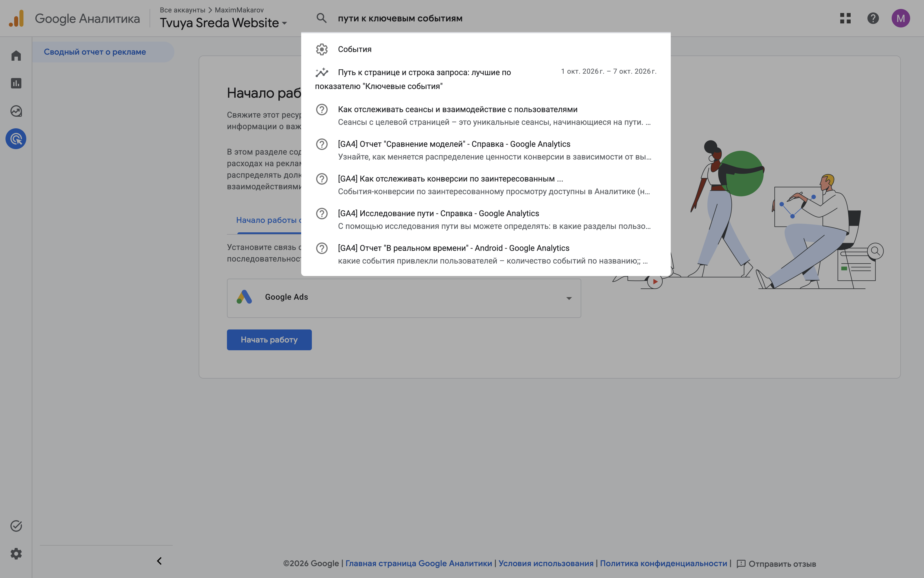This screenshot has height=578, width=924.
Task: Select Сводный отчет о рекламе menu item
Action: (103, 52)
